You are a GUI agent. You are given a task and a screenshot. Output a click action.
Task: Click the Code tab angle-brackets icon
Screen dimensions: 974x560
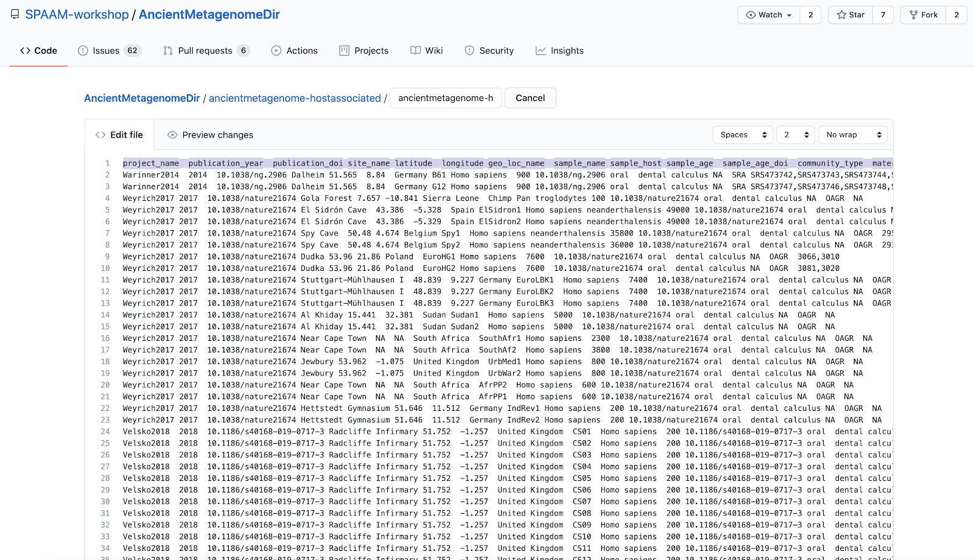(25, 51)
